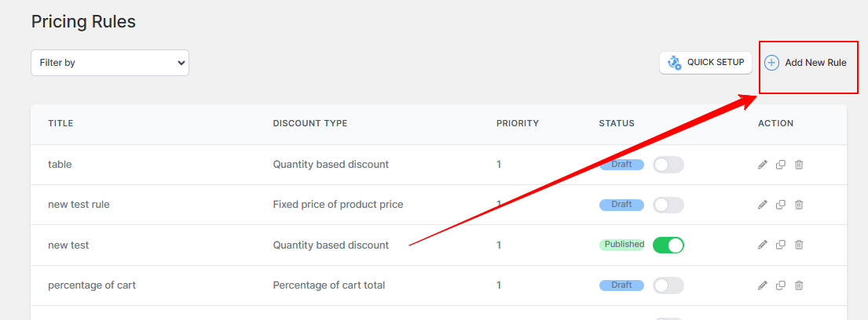Image resolution: width=868 pixels, height=320 pixels.
Task: Duplicate the 'new test' rule
Action: click(x=781, y=244)
